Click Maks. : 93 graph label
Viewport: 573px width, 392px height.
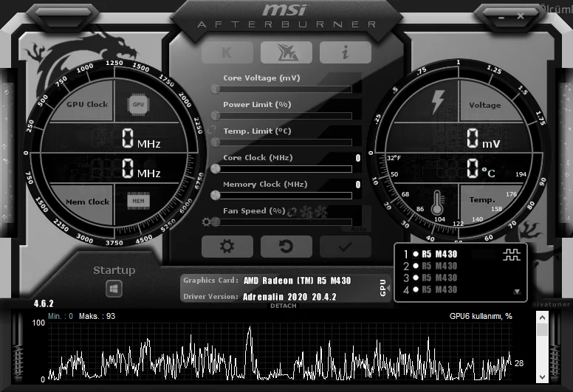click(x=97, y=317)
